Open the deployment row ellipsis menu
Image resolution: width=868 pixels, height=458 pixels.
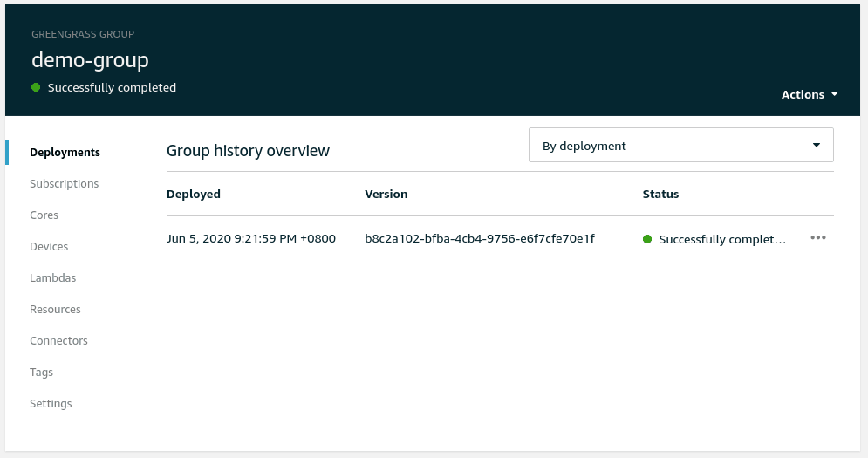tap(817, 238)
